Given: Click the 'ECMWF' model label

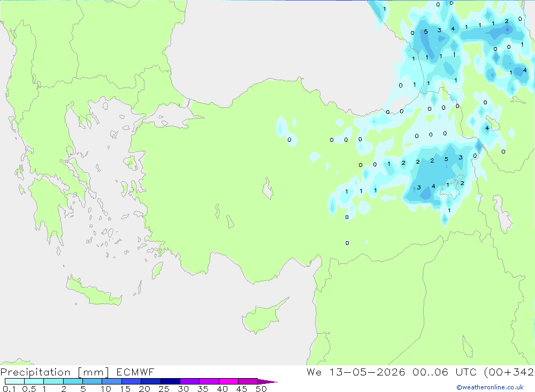Looking at the screenshot, I should [135, 372].
